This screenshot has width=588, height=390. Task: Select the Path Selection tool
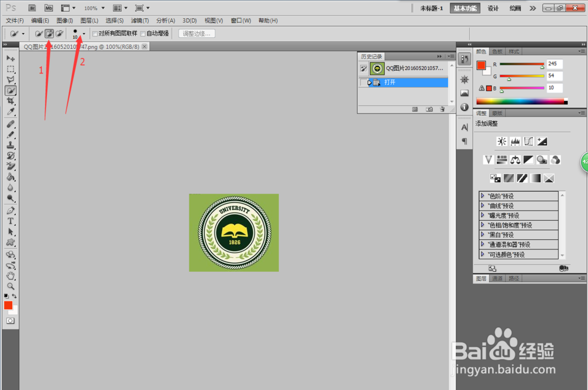11,232
